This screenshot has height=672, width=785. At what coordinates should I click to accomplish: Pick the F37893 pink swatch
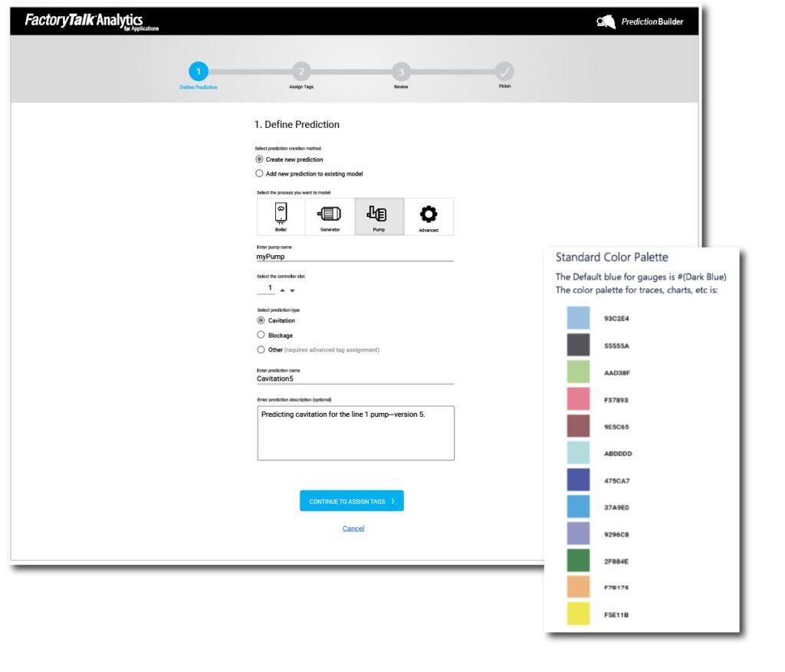(x=578, y=398)
